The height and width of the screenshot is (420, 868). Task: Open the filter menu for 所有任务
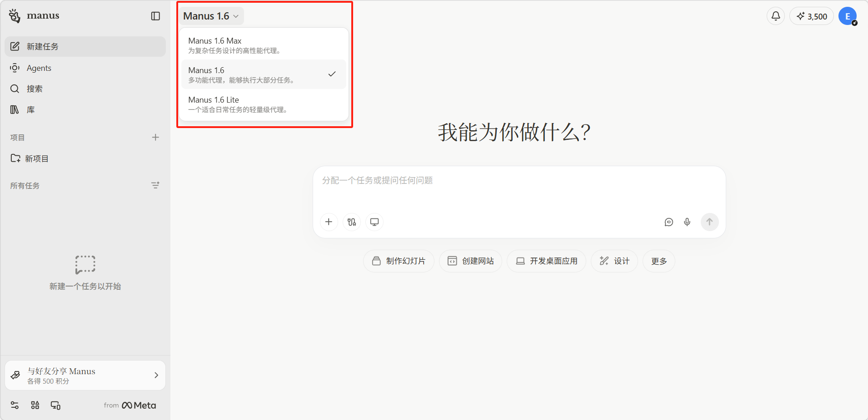[155, 185]
